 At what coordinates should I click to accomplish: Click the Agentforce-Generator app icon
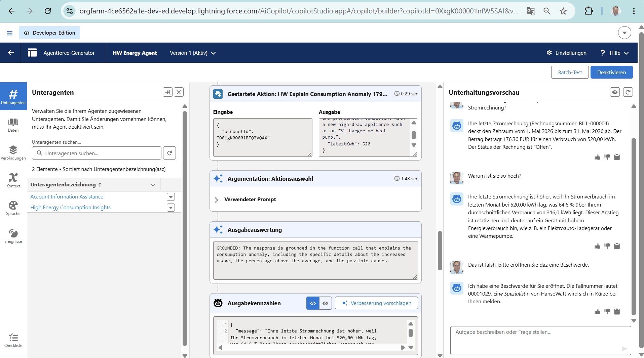pos(32,53)
